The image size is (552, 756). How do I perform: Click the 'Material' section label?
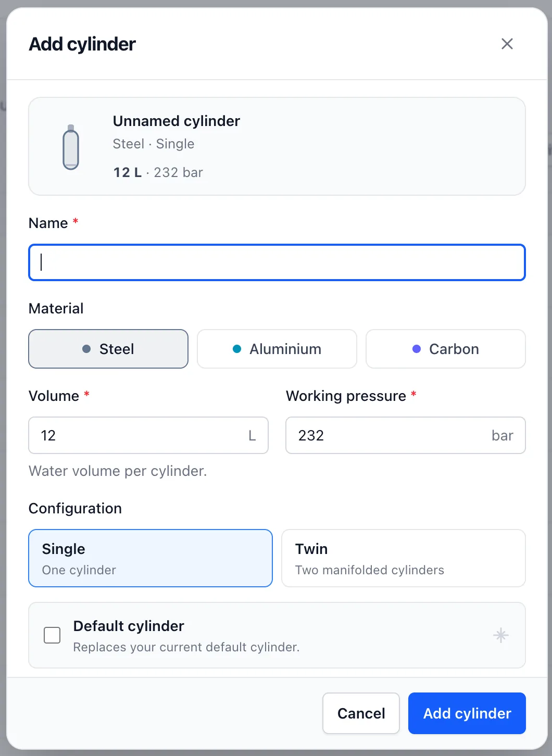(56, 308)
